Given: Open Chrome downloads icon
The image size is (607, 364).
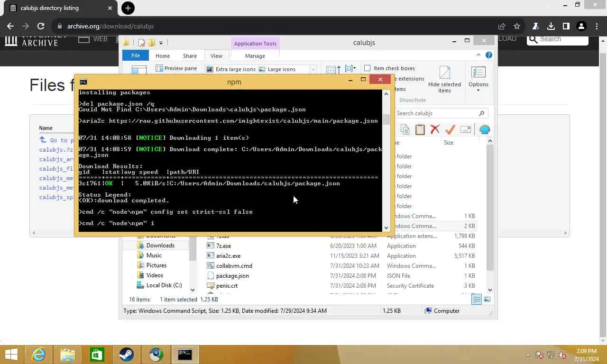Looking at the screenshot, I should pyautogui.click(x=551, y=26).
